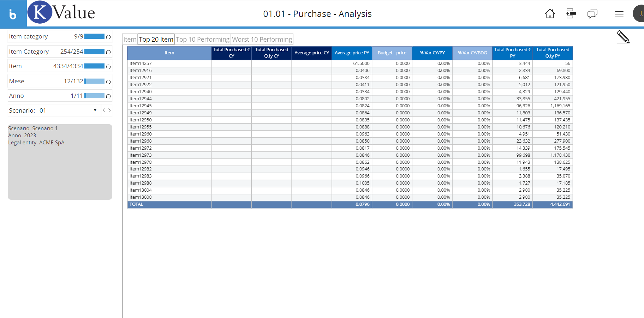Open the comments chat icon
This screenshot has width=644, height=318.
tap(592, 14)
